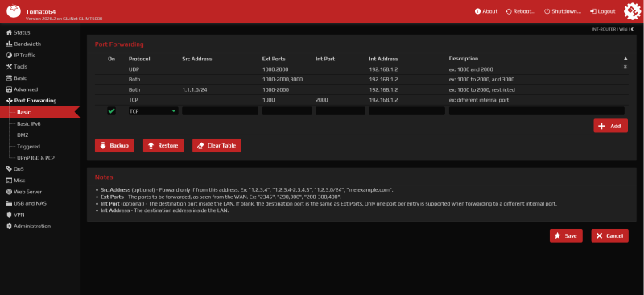Click the Ext Ports input field
Image resolution: width=644 pixels, height=295 pixels.
pyautogui.click(x=287, y=111)
